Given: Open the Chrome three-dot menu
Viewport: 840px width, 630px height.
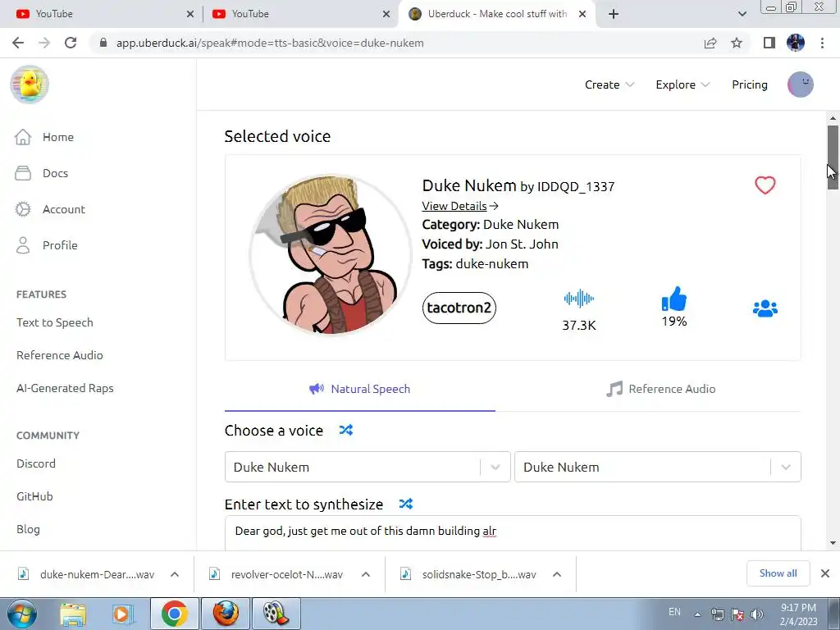Looking at the screenshot, I should (822, 43).
